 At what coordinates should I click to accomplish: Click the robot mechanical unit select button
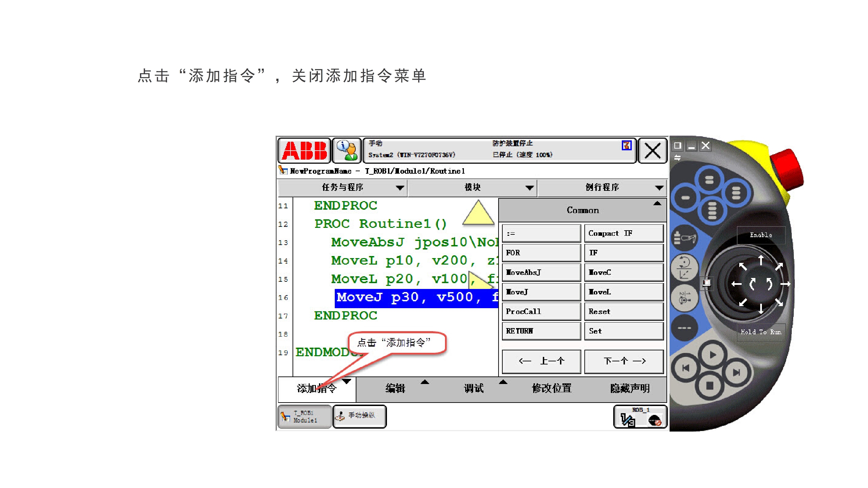[x=684, y=237]
